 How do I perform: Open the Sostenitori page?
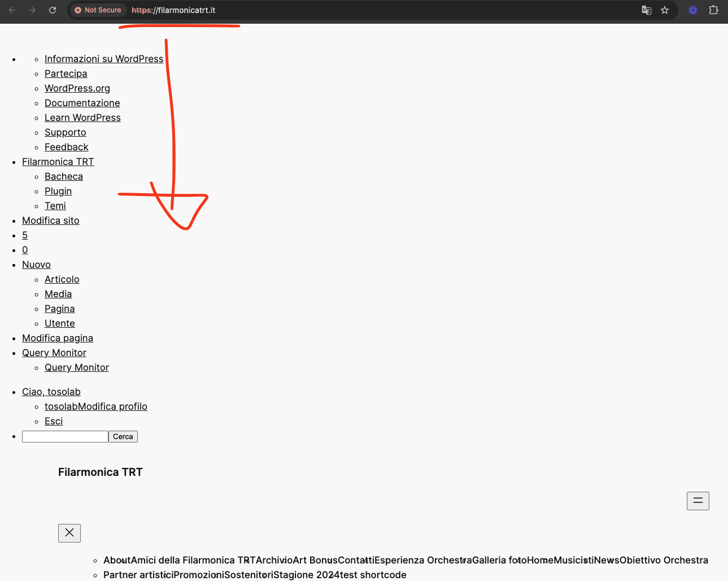(249, 575)
